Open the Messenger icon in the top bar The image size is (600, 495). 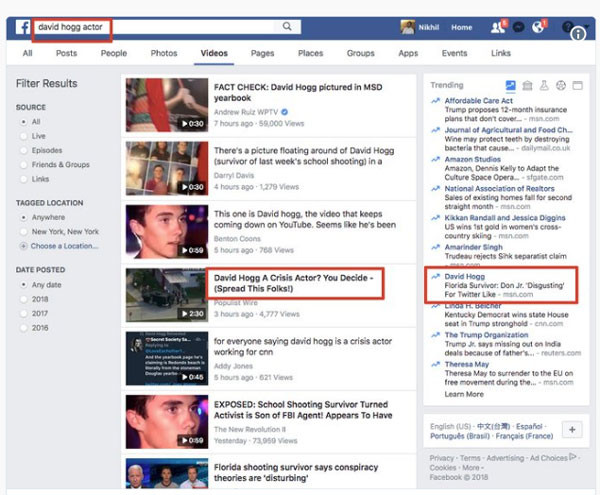point(518,27)
